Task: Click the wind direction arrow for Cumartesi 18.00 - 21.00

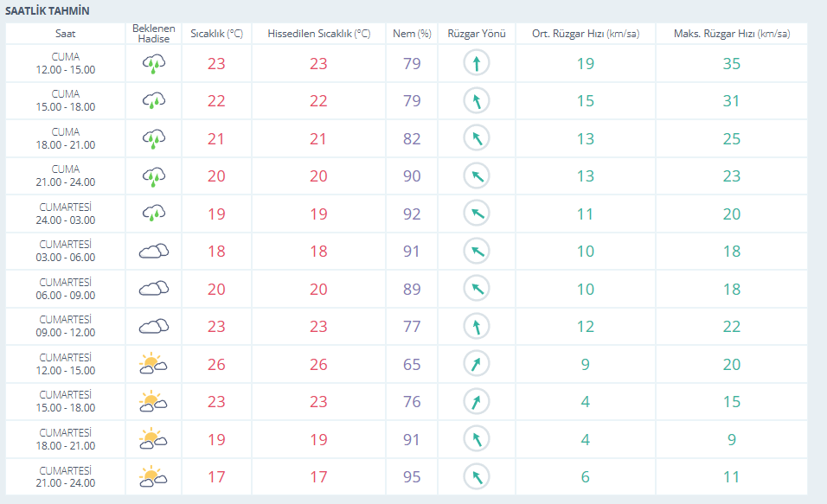Action: (476, 439)
